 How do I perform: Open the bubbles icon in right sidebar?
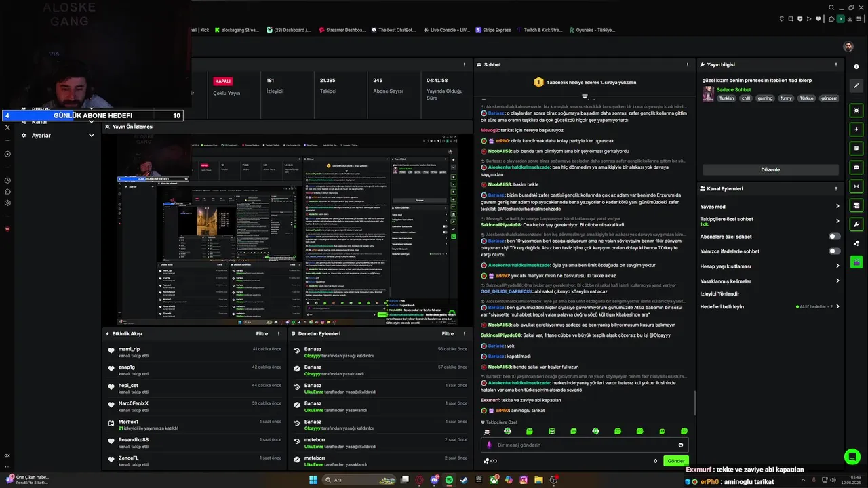pyautogui.click(x=856, y=243)
